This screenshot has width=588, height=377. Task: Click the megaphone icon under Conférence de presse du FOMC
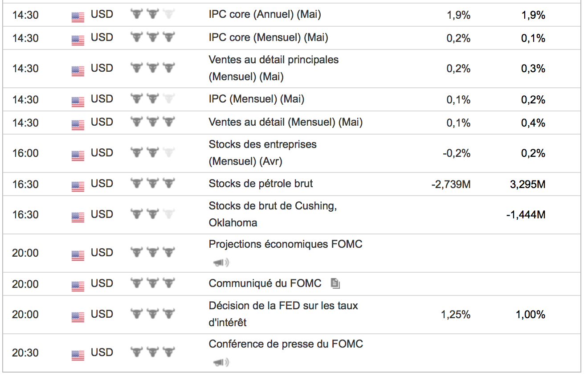pos(221,363)
